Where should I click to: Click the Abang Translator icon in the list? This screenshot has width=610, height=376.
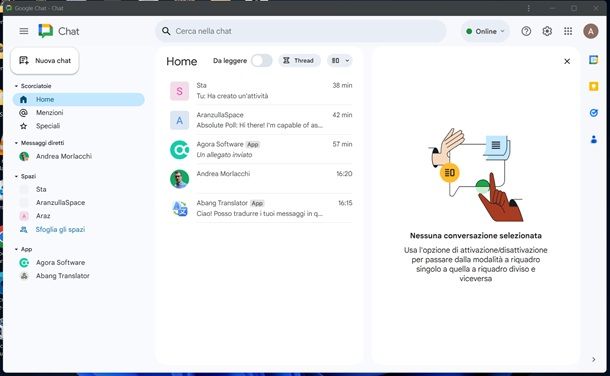pyautogui.click(x=179, y=208)
